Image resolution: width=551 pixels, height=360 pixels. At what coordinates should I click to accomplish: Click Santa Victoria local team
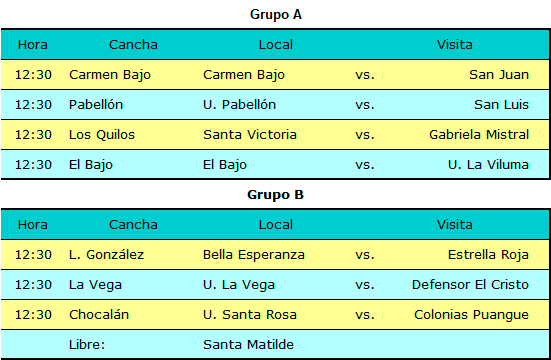(250, 135)
